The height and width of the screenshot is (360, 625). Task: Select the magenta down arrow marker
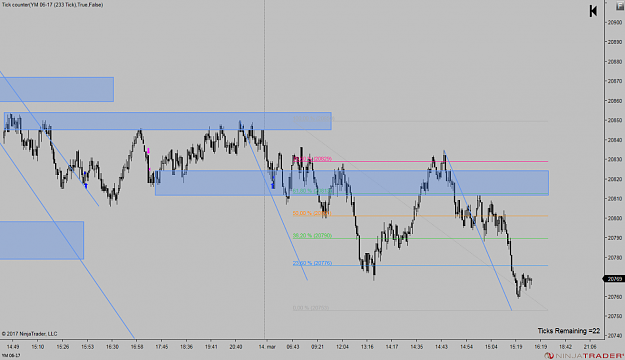pyautogui.click(x=148, y=151)
